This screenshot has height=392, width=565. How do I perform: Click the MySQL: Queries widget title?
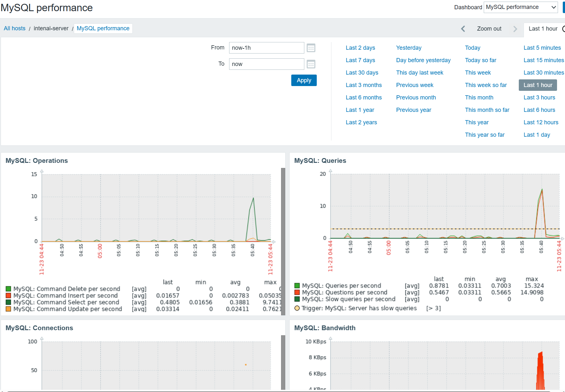[320, 161]
